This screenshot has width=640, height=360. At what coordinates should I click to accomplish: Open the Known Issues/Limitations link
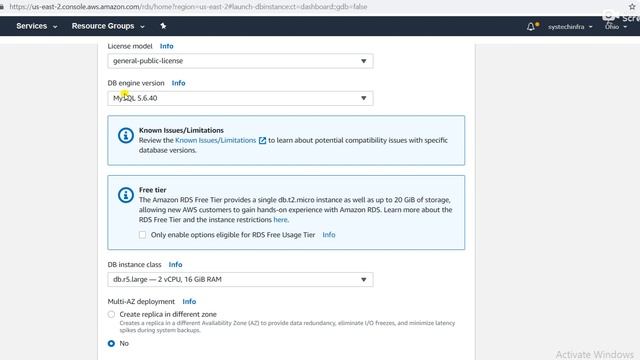tap(216, 140)
